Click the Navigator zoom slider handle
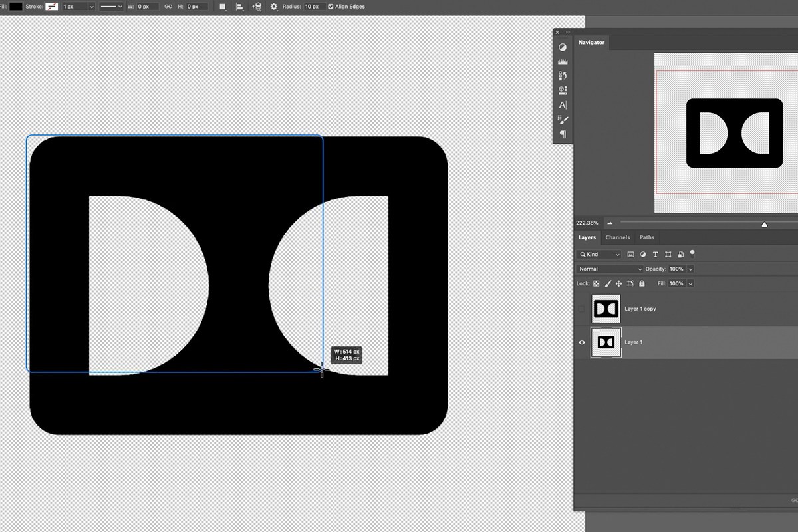 764,225
